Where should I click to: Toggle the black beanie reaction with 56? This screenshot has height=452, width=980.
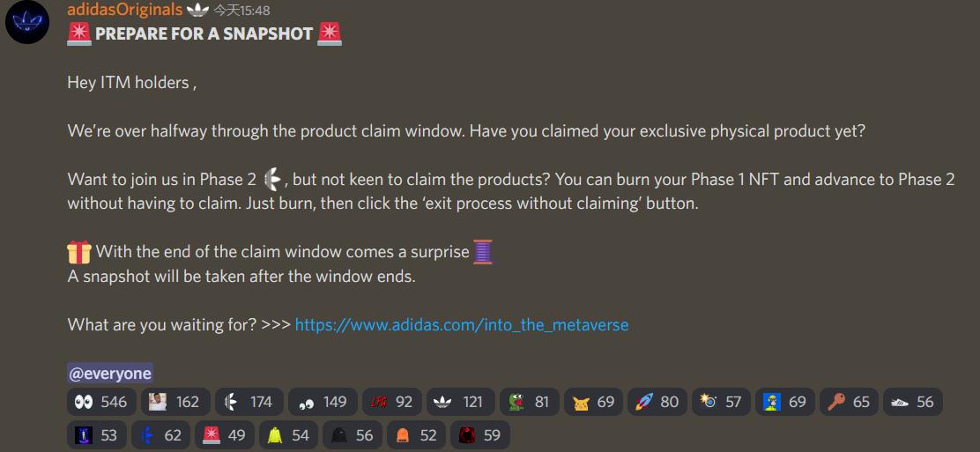(352, 434)
